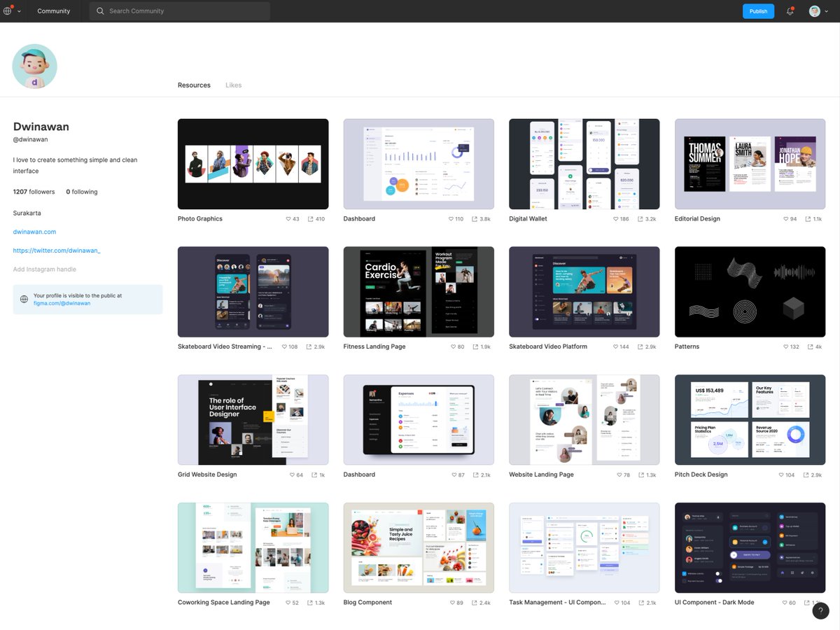Click duplicate icon for Grid Website Design

[x=314, y=475]
